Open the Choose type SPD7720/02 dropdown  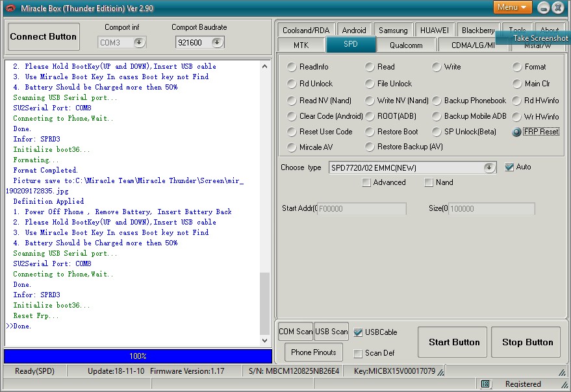coord(489,167)
